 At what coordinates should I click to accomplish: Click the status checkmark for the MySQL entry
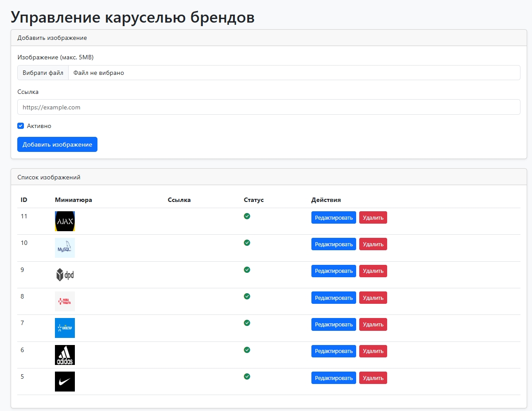coord(247,243)
